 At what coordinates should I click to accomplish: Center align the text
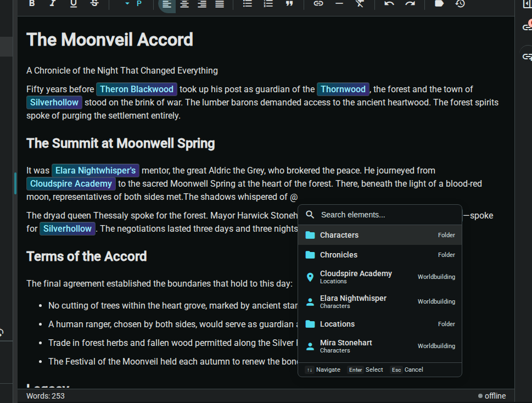coord(184,4)
